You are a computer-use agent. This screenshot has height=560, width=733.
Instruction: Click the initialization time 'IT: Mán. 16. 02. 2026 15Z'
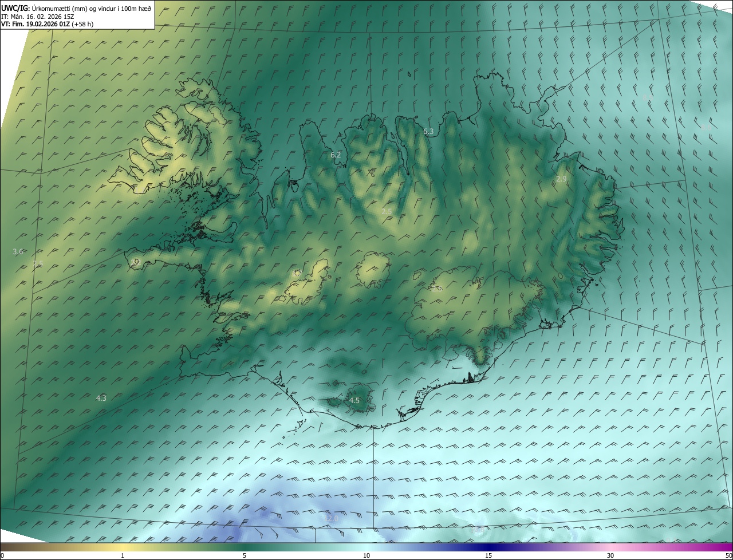[x=38, y=17]
